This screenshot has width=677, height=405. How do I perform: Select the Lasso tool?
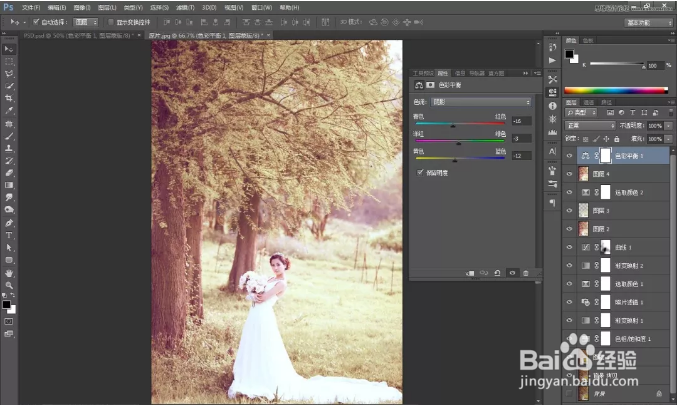pos(9,74)
